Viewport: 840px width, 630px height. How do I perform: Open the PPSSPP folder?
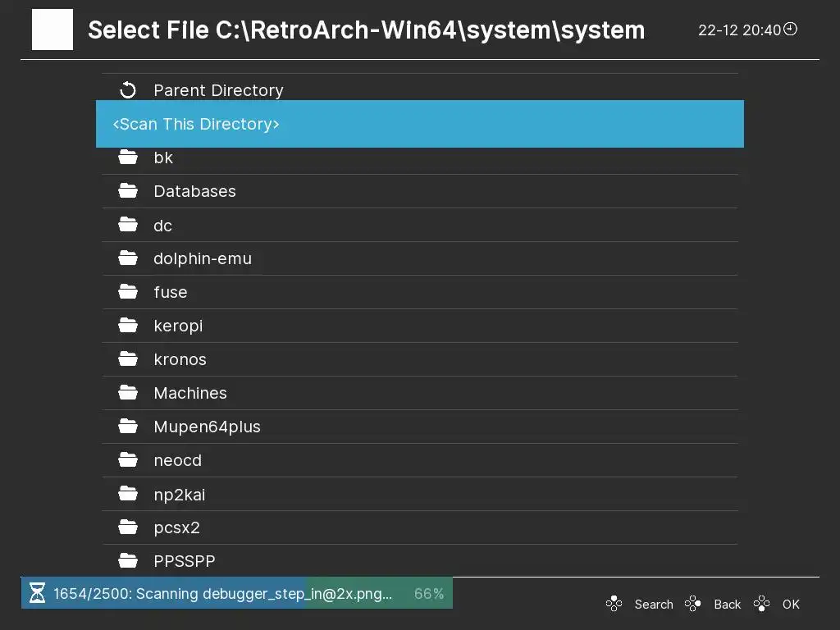(x=184, y=561)
